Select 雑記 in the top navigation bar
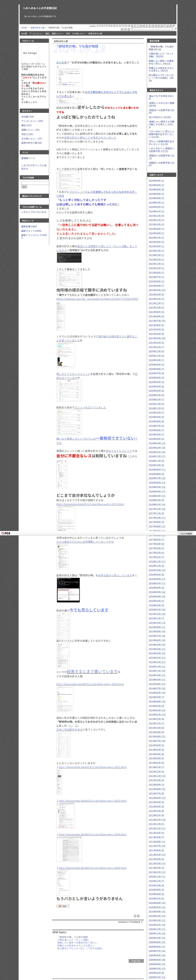Viewport: 196px width, 980px height. coord(48,33)
